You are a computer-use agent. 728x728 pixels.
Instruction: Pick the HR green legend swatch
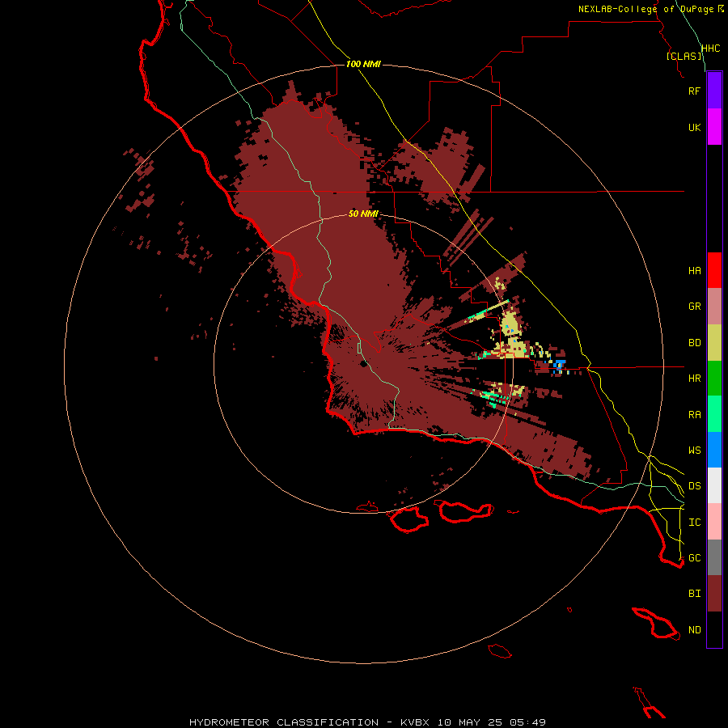(x=714, y=379)
